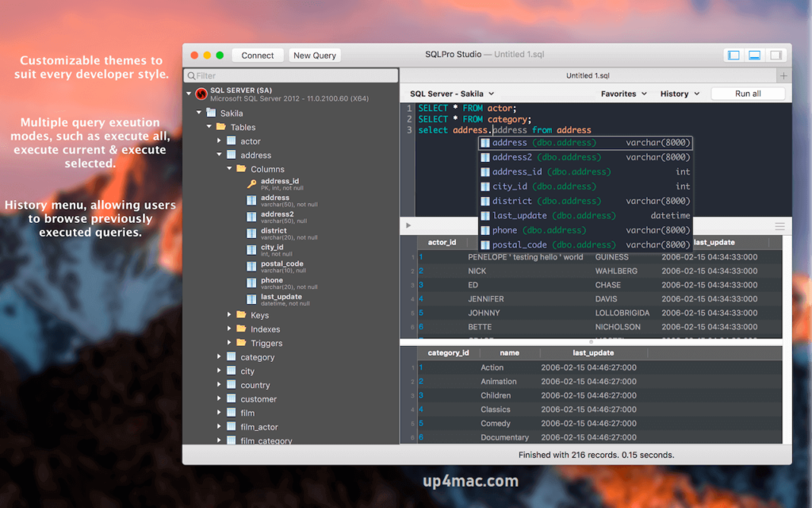This screenshot has width=812, height=508.
Task: Toggle the left sidebar visibility
Action: pyautogui.click(x=733, y=55)
